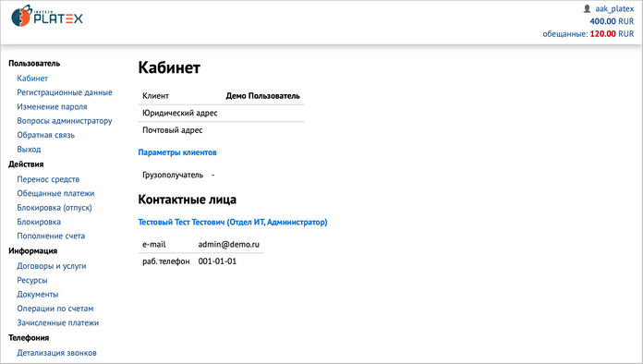Log out via Выход
The width and height of the screenshot is (643, 364).
click(29, 150)
